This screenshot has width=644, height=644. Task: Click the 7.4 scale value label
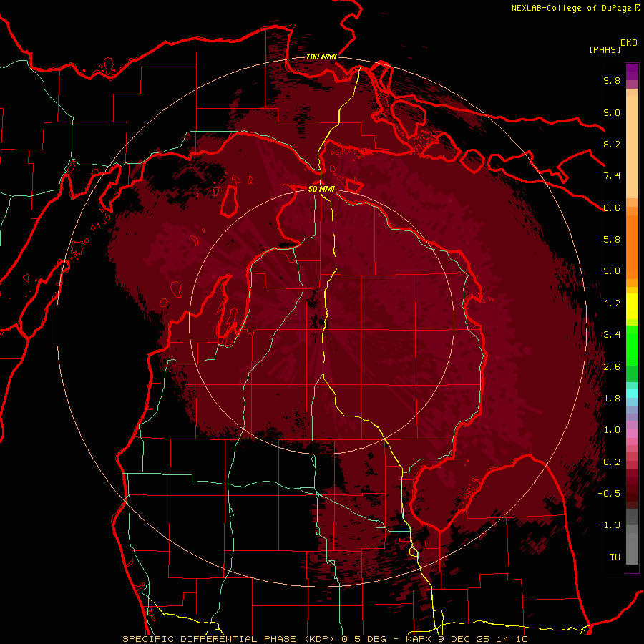coord(612,176)
